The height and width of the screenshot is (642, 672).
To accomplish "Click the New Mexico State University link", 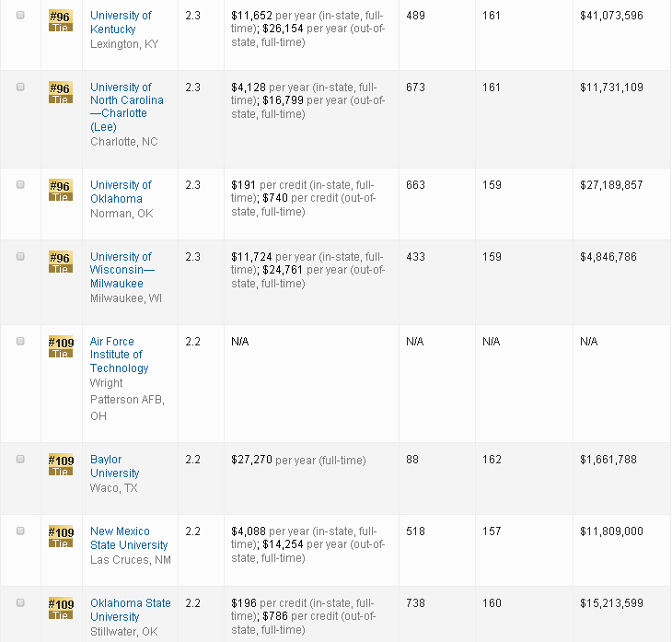I will click(x=129, y=538).
